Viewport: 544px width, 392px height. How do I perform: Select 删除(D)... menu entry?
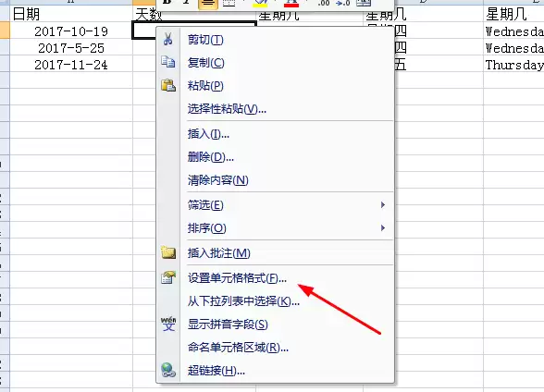(x=211, y=157)
